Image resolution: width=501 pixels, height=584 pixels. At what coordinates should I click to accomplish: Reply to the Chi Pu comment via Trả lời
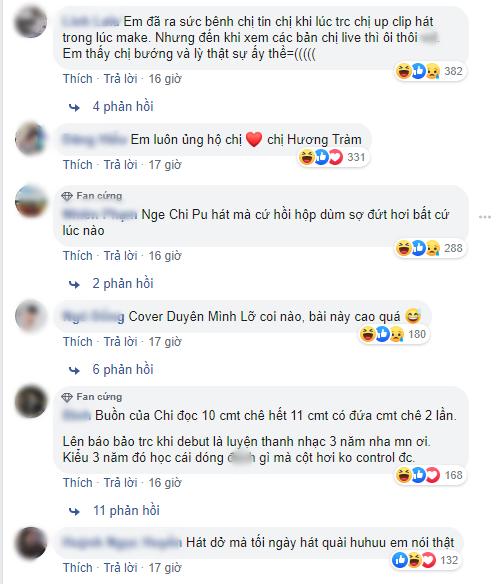tap(120, 256)
